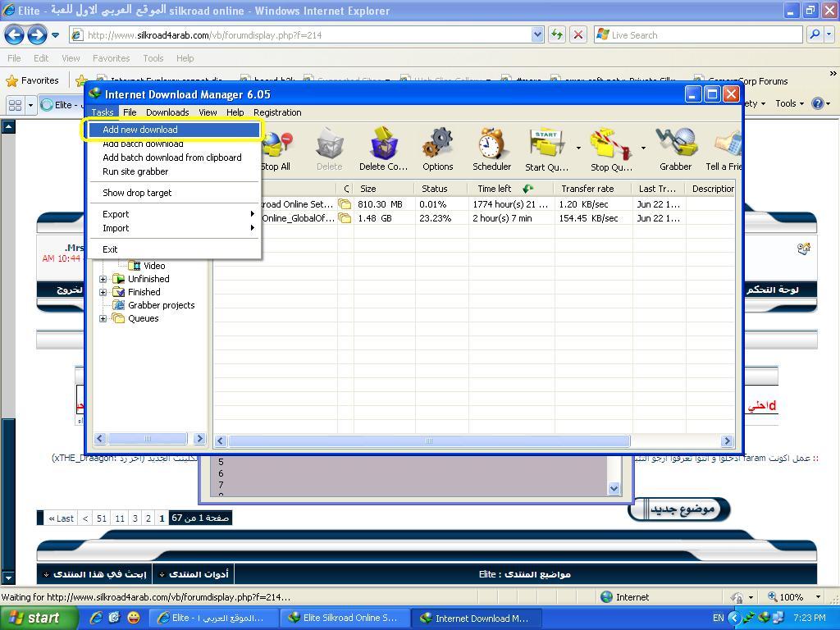The width and height of the screenshot is (840, 630).
Task: Click the Quick Tabs grid icon in IE
Action: [15, 105]
